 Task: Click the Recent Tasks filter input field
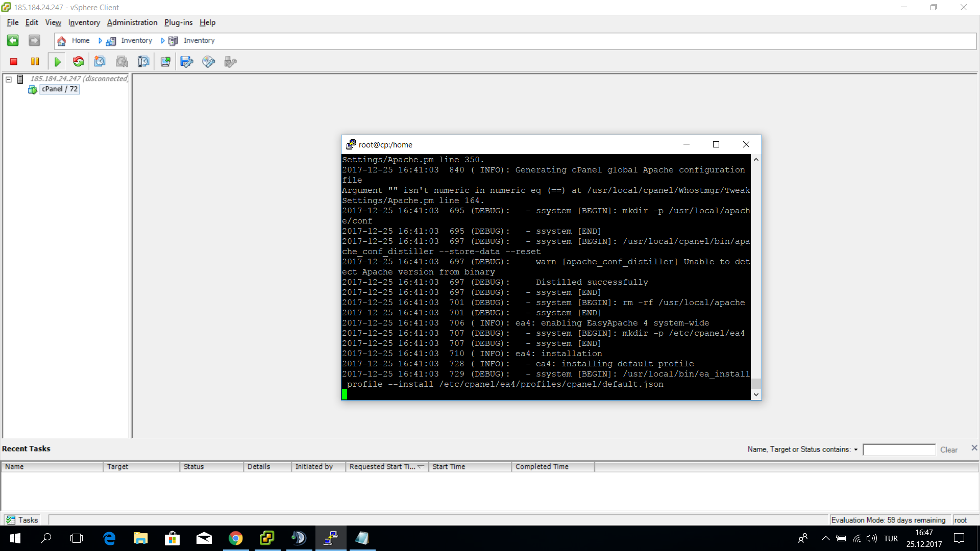(x=899, y=449)
